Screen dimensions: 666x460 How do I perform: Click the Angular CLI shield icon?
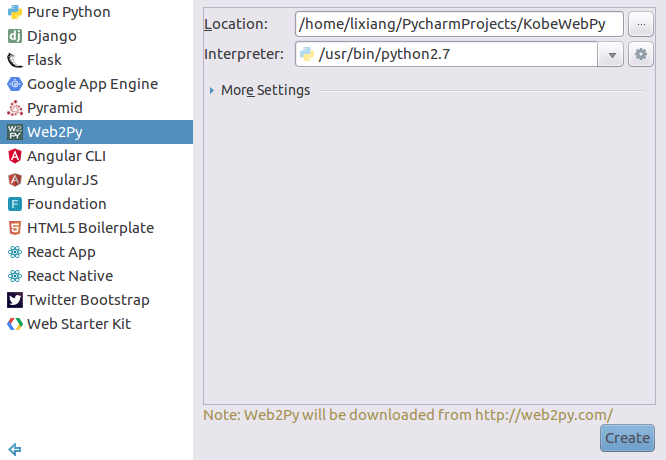pyautogui.click(x=15, y=156)
